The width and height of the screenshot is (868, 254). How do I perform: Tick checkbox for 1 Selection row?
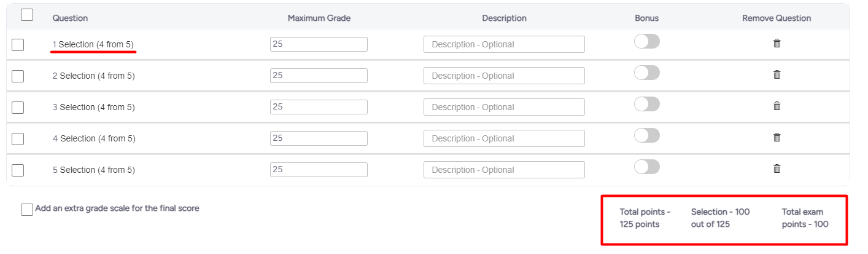[18, 45]
